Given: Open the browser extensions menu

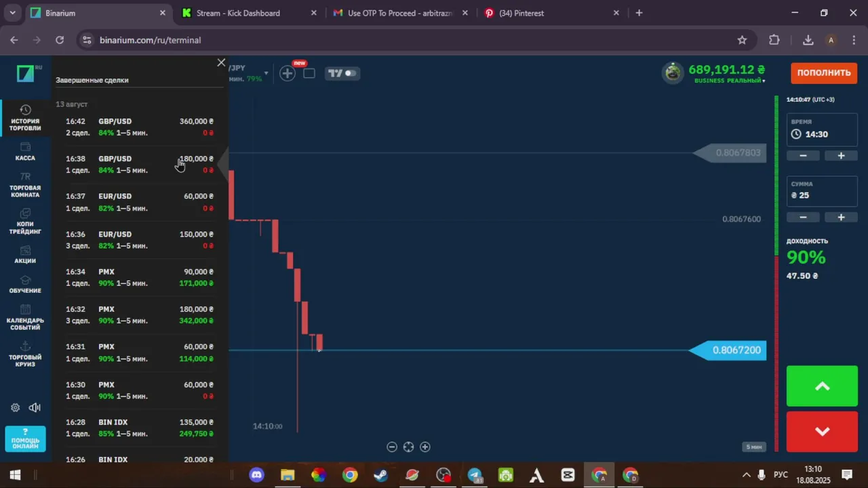Looking at the screenshot, I should pyautogui.click(x=774, y=40).
